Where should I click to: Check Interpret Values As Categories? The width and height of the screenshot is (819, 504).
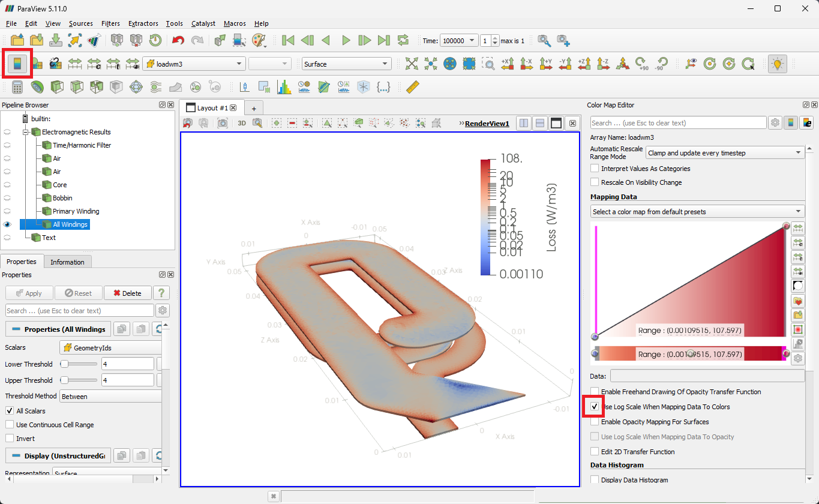[595, 169]
